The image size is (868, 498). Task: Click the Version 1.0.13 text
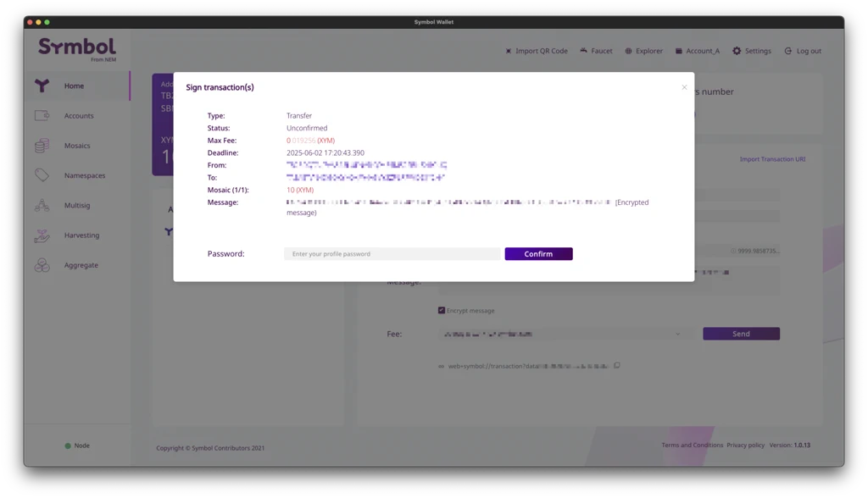point(789,445)
